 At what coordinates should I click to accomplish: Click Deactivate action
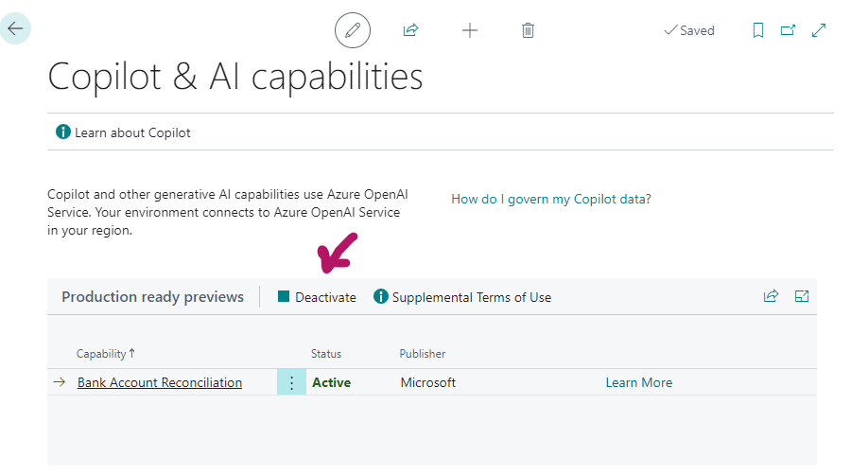pyautogui.click(x=317, y=297)
